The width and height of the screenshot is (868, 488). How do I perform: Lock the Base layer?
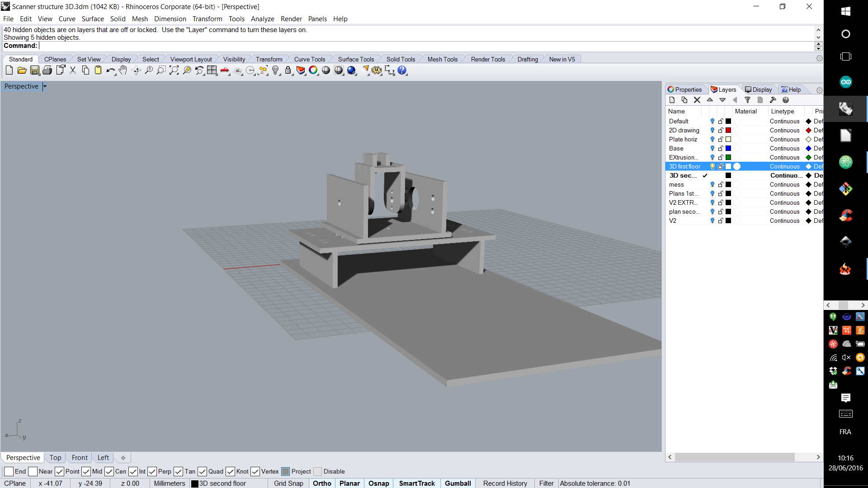(721, 148)
